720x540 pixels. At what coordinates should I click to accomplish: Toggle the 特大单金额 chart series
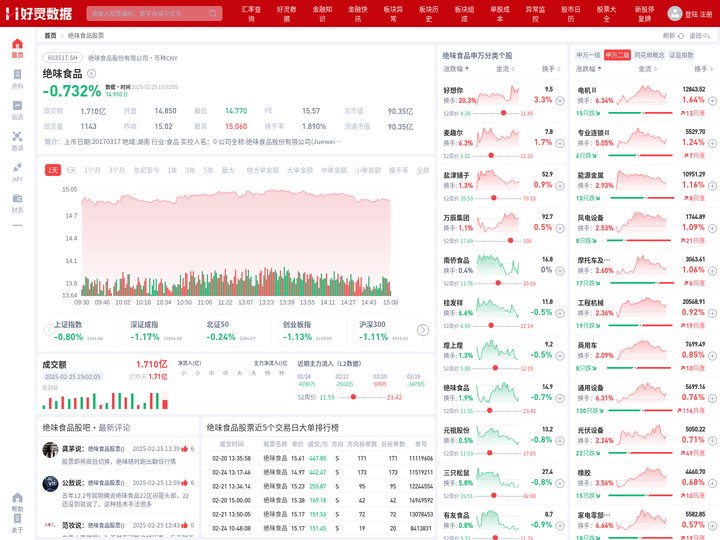click(x=263, y=170)
